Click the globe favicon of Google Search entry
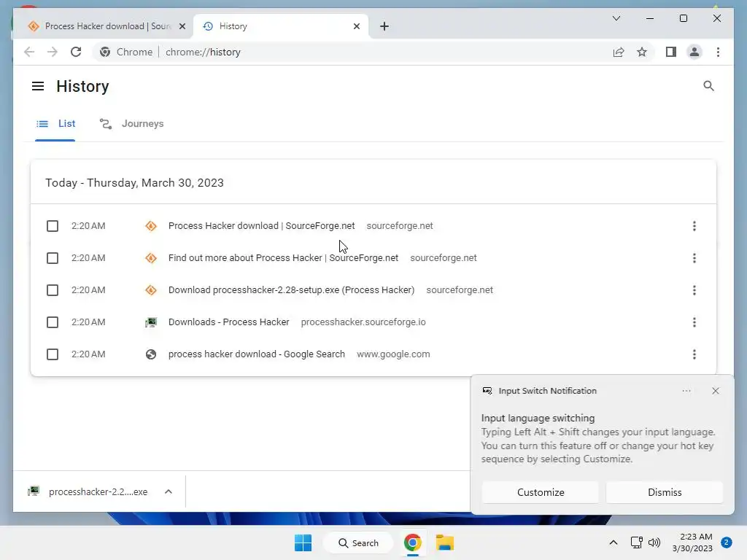The height and width of the screenshot is (560, 747). point(151,354)
